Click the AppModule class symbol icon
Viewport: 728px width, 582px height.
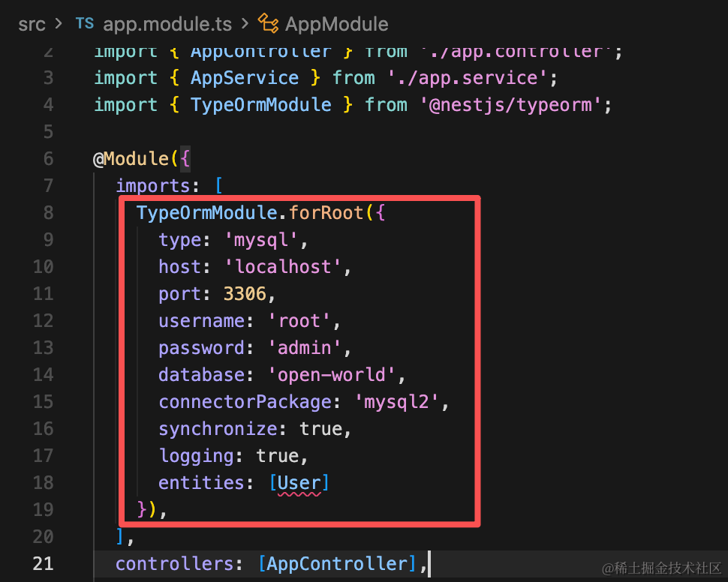click(269, 23)
